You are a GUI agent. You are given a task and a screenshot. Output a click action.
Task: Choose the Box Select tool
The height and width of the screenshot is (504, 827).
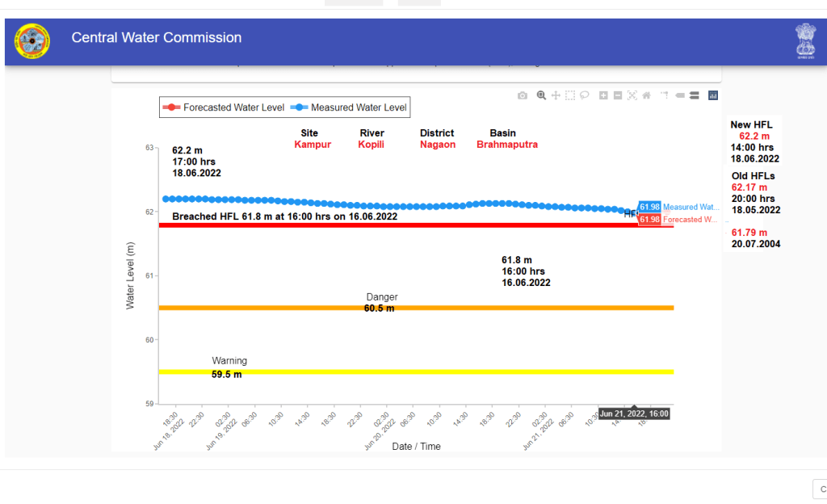[x=570, y=95]
